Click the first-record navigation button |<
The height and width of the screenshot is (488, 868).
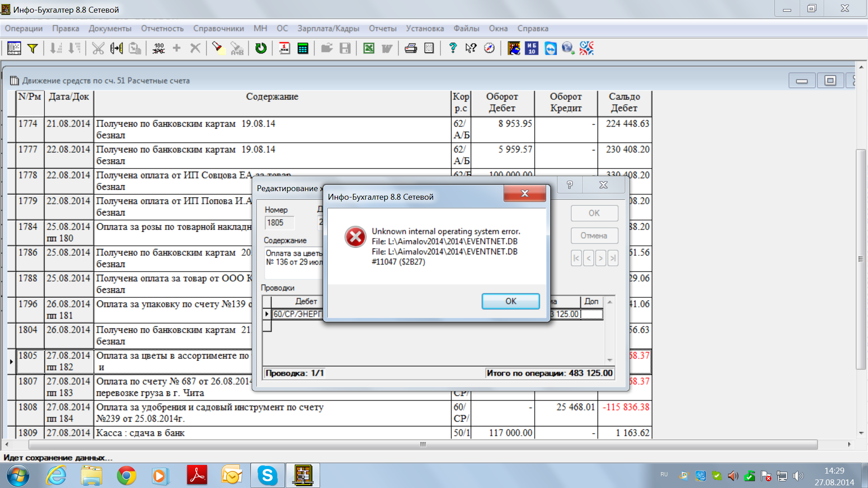pos(576,258)
